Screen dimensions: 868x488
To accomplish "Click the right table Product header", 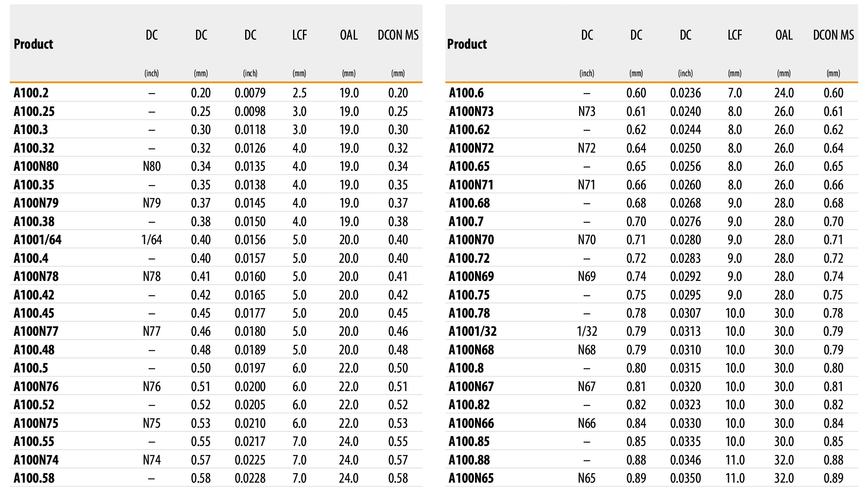I will coord(467,44).
